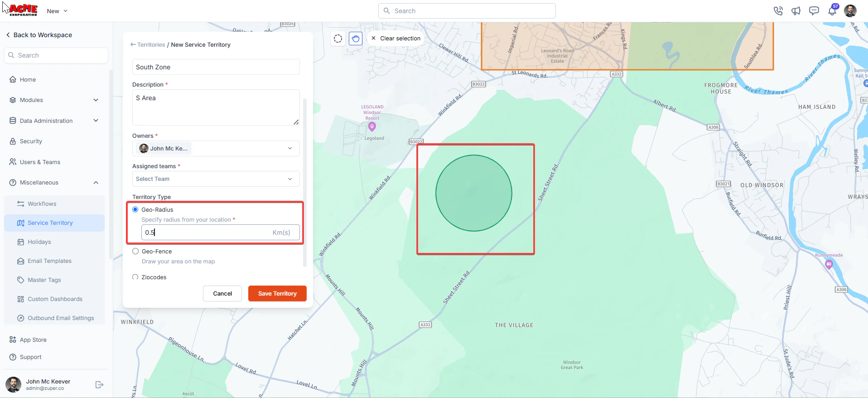Screen dimensions: 868x398
Task: Click the OLD WINDSOR map label
Action: coord(762,185)
